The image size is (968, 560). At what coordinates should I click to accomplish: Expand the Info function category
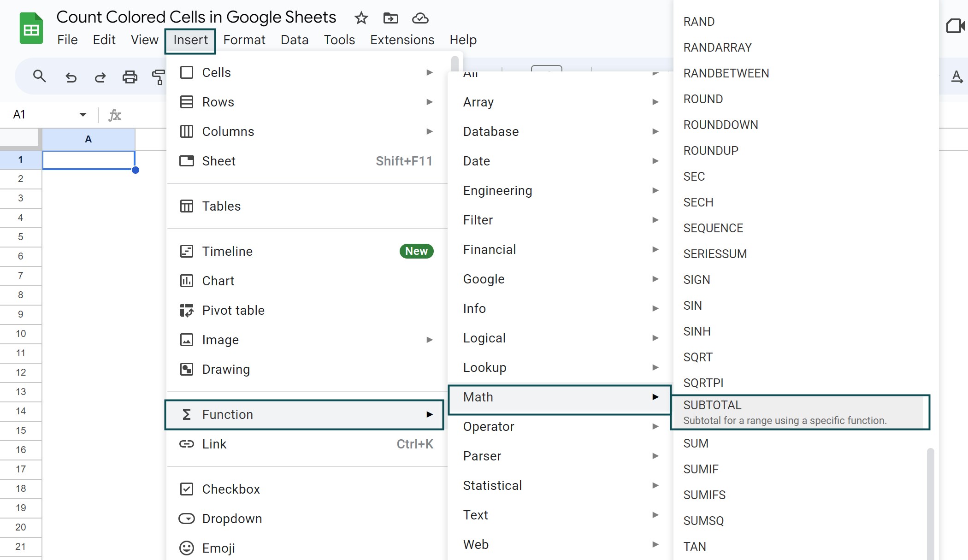560,308
